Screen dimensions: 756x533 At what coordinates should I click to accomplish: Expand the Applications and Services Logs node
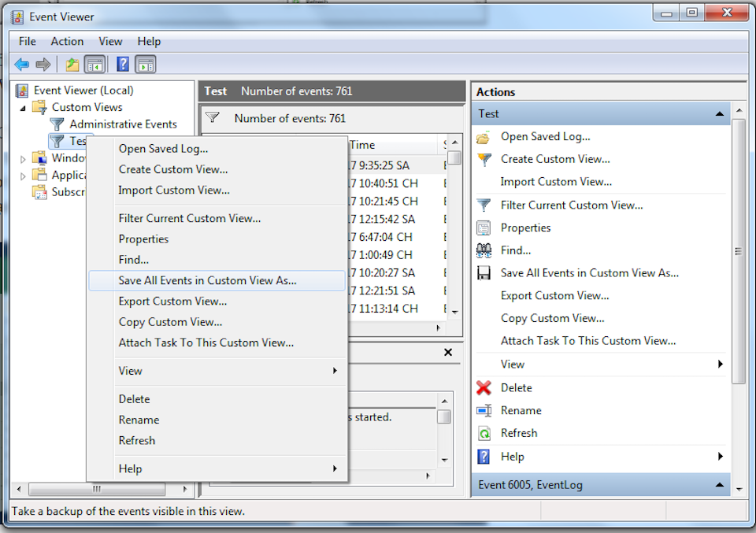[x=23, y=176]
